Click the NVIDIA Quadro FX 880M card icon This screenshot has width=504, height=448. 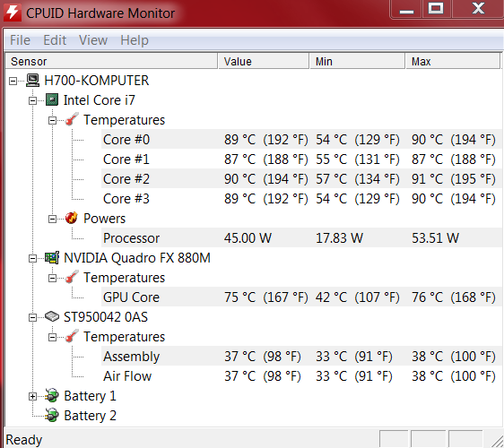(x=52, y=257)
